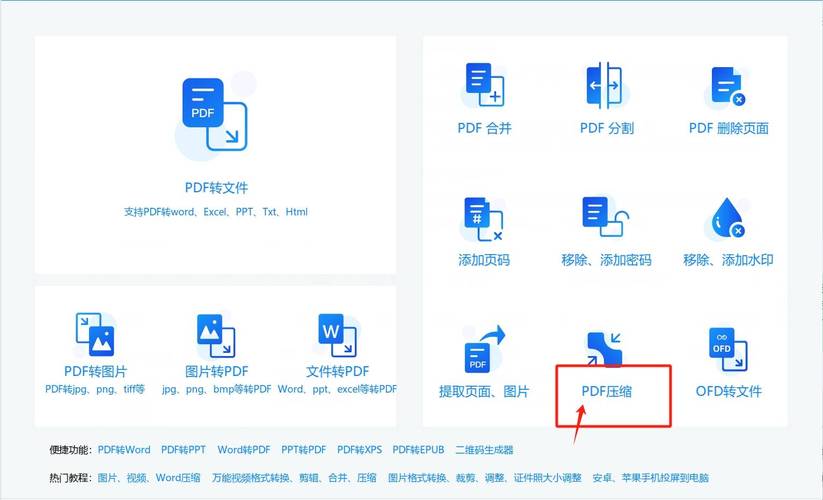Select the 移除、添加水印 droplet icon

coord(727,218)
